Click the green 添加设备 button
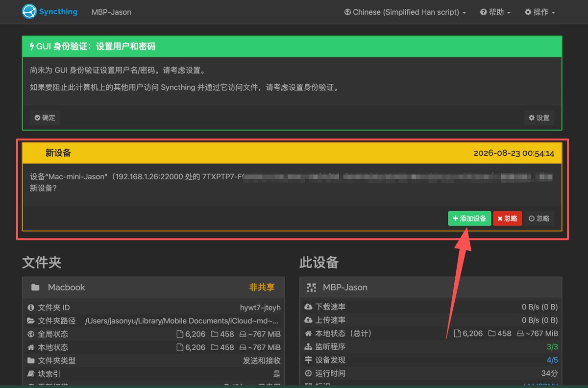Screen dimensions: 588x388 pyautogui.click(x=469, y=218)
